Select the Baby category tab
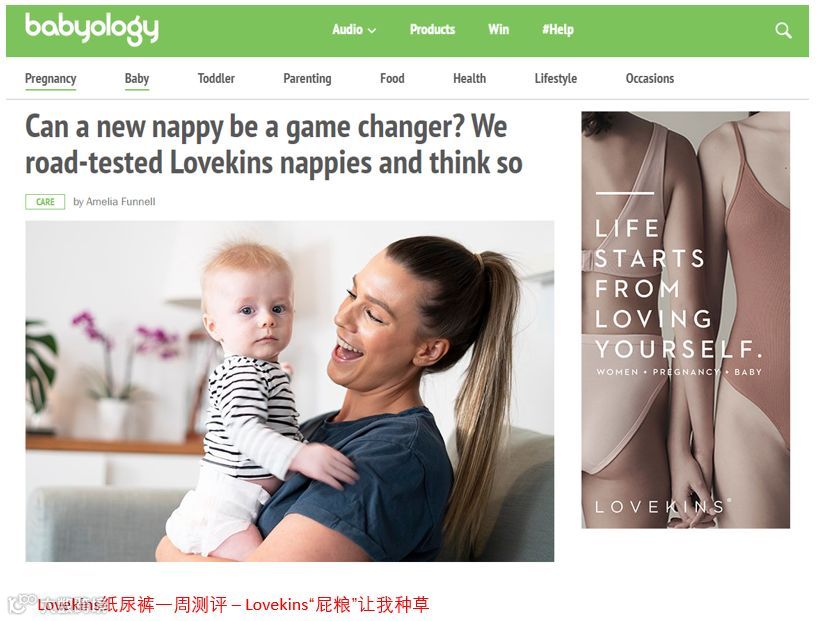This screenshot has height=621, width=819. 137,79
